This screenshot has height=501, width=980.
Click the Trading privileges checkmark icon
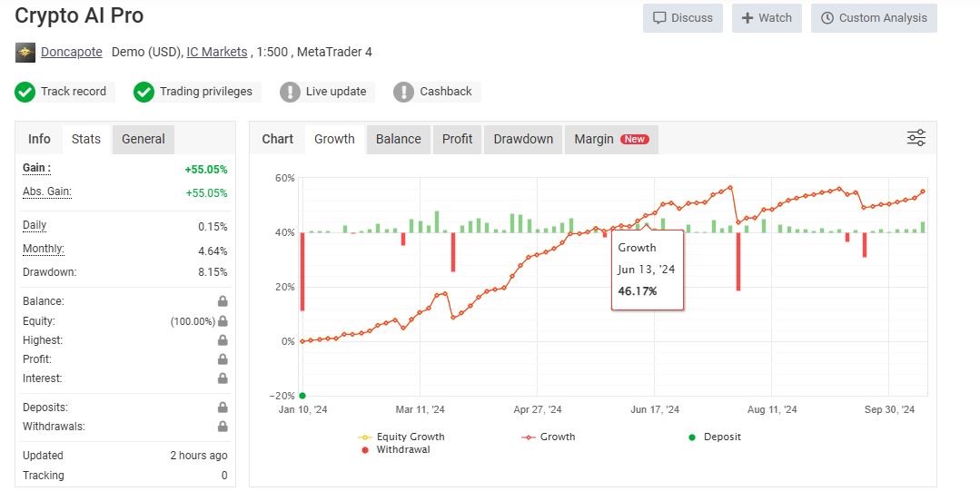click(x=144, y=92)
